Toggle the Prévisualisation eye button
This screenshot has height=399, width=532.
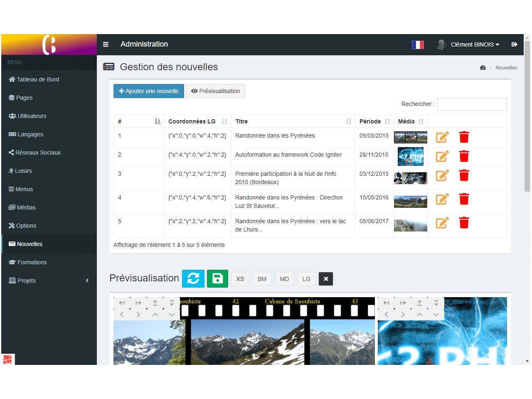coord(215,91)
